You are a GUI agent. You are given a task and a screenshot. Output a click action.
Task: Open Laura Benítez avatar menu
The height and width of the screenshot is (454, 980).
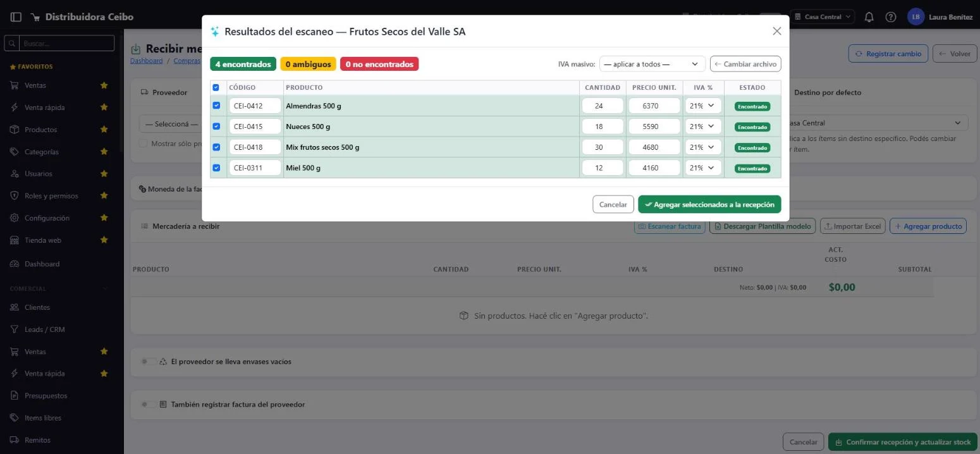coord(916,17)
